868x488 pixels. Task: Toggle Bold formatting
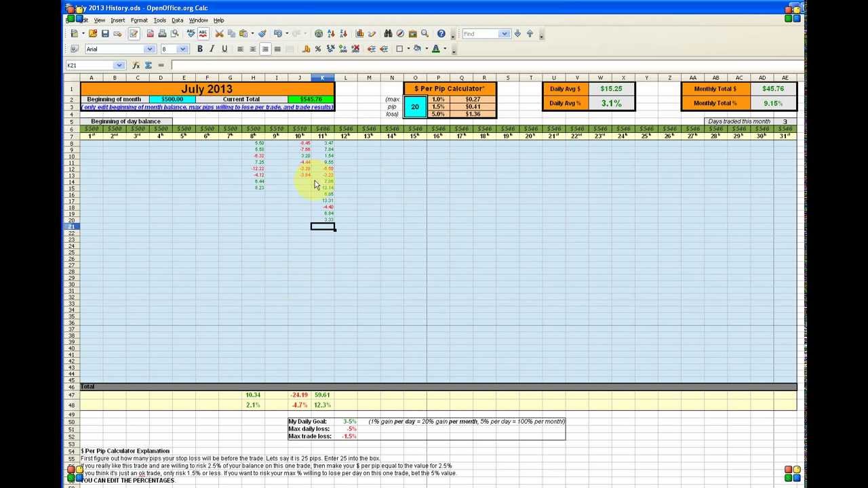pos(200,49)
